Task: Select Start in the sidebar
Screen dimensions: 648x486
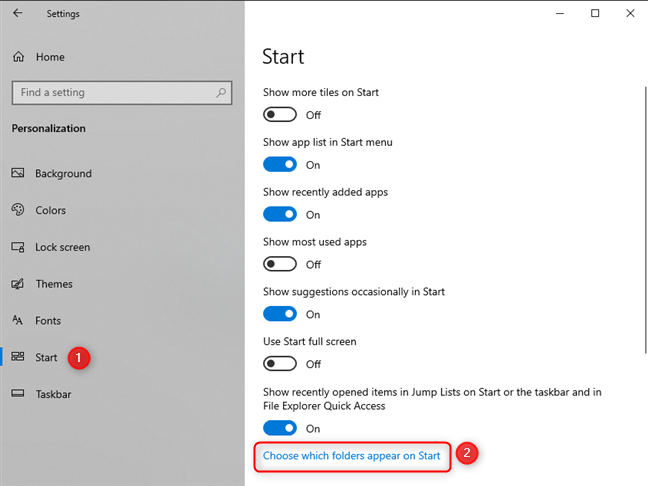Action: click(46, 357)
